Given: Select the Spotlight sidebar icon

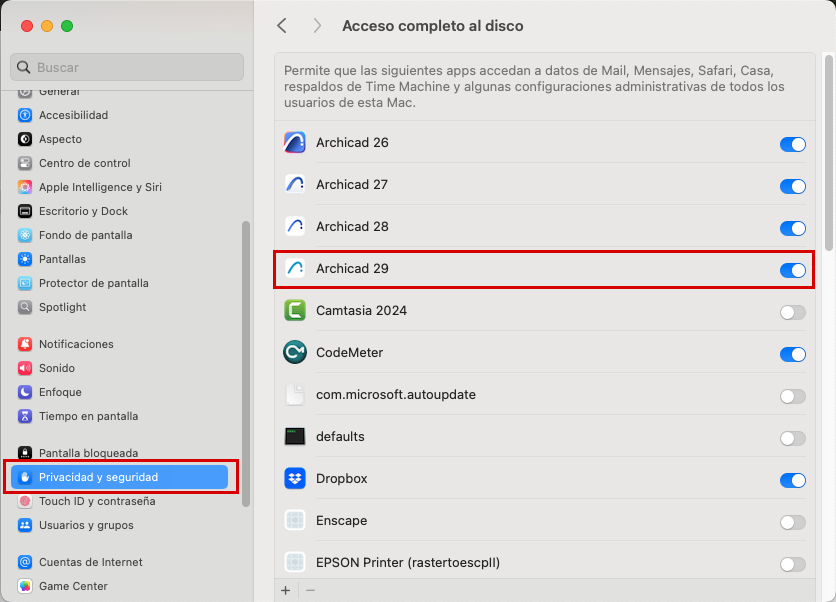Looking at the screenshot, I should (x=24, y=307).
